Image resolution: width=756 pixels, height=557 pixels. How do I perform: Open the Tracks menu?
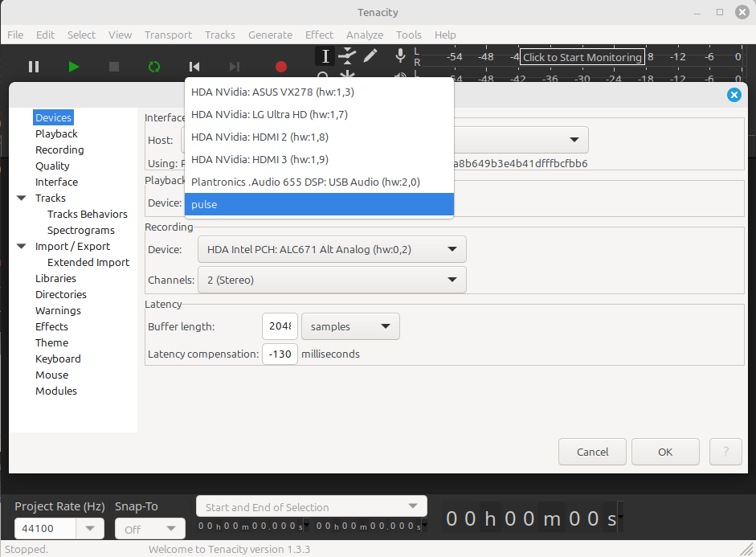point(220,35)
